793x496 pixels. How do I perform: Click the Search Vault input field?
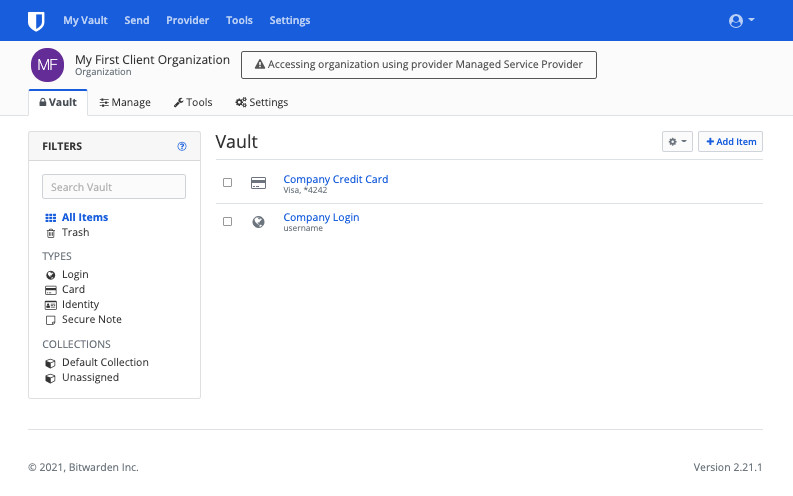point(114,187)
